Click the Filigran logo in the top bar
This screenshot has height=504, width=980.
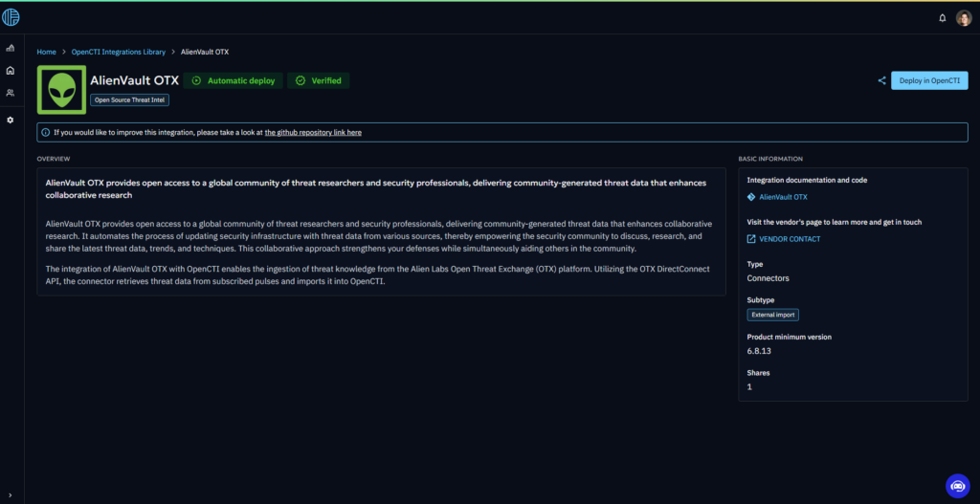11,17
